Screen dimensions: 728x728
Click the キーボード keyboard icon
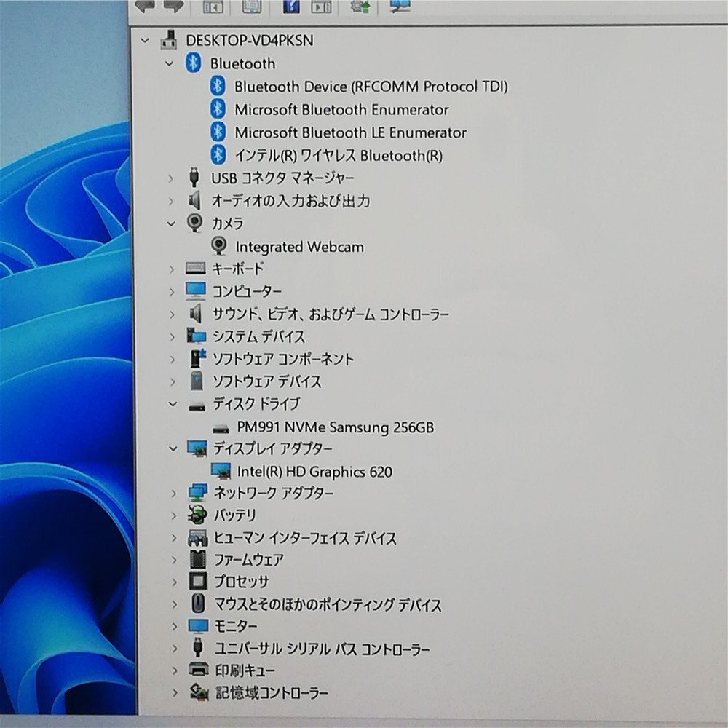(x=195, y=269)
